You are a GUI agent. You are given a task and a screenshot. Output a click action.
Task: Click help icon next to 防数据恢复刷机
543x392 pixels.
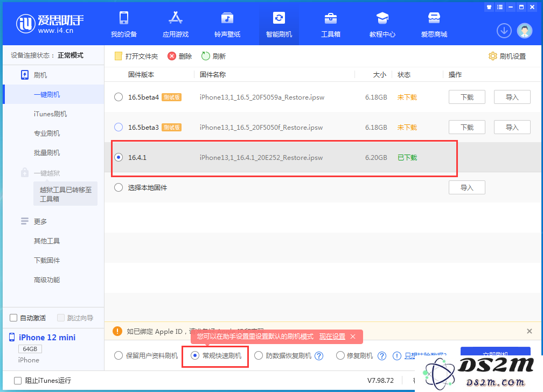pyautogui.click(x=319, y=356)
